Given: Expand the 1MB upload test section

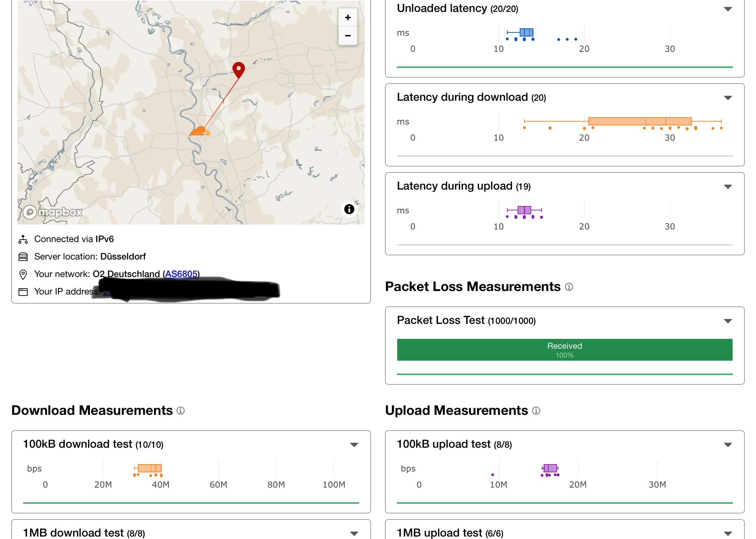Looking at the screenshot, I should pos(728,533).
